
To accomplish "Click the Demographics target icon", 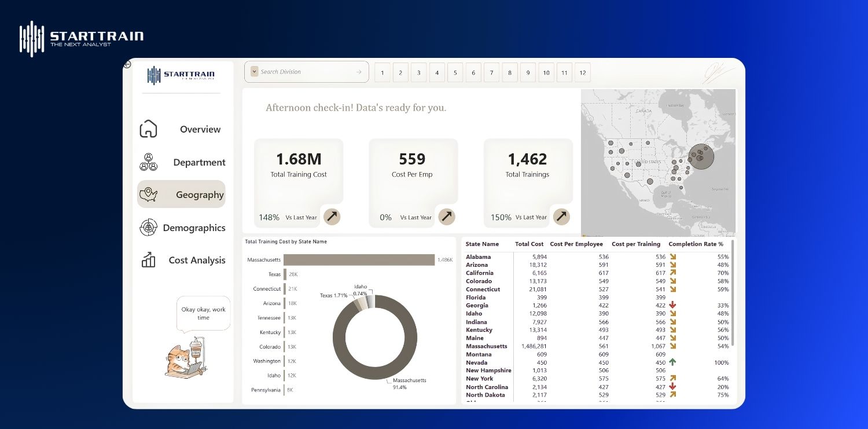I will click(149, 228).
